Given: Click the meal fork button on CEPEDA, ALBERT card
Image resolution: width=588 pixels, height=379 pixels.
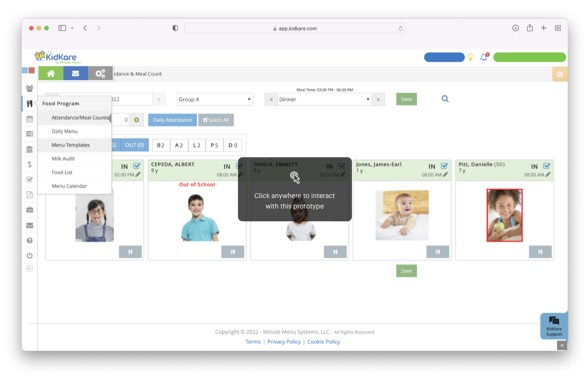Looking at the screenshot, I should [233, 252].
